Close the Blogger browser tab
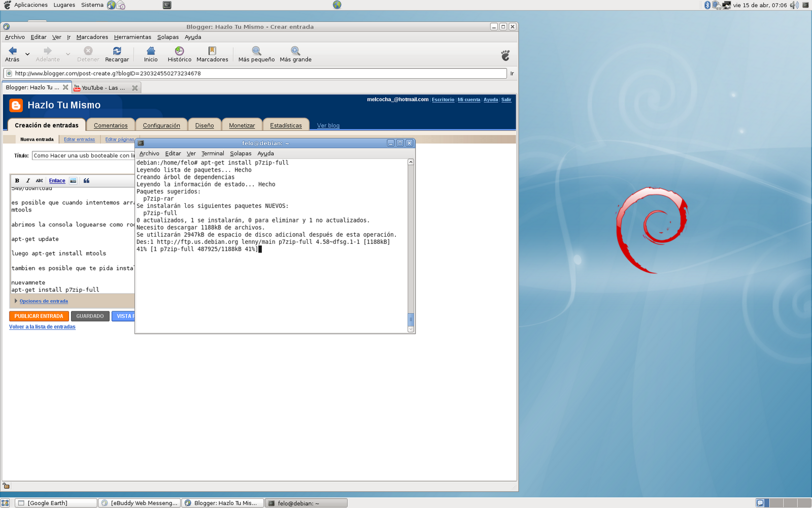Viewport: 812px width, 508px height. (65, 87)
